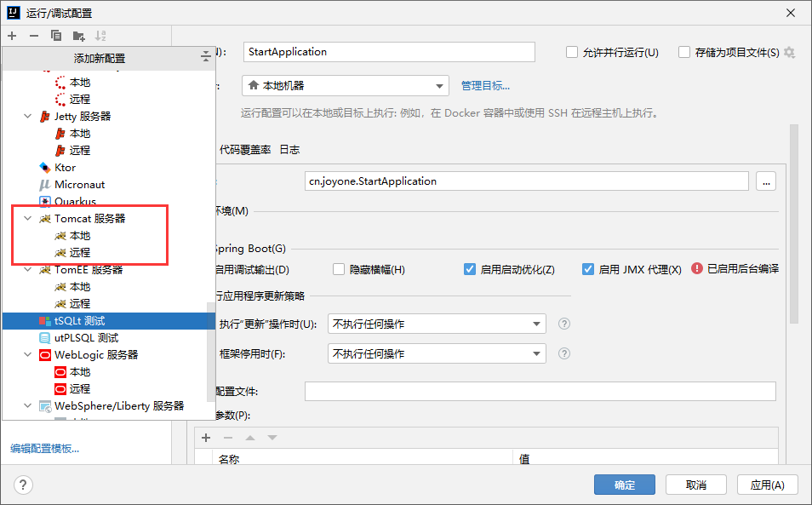Select Tomcat 服务器 entry
The width and height of the screenshot is (812, 505).
point(90,219)
